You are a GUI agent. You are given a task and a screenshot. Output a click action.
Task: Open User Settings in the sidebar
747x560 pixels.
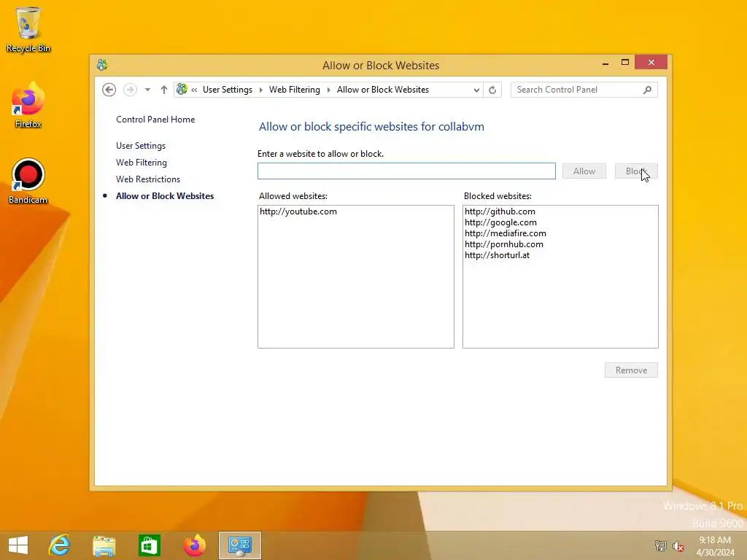pyautogui.click(x=141, y=146)
